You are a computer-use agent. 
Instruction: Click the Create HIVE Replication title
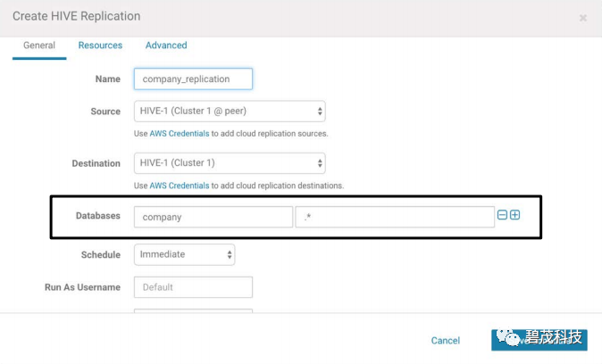click(x=76, y=16)
